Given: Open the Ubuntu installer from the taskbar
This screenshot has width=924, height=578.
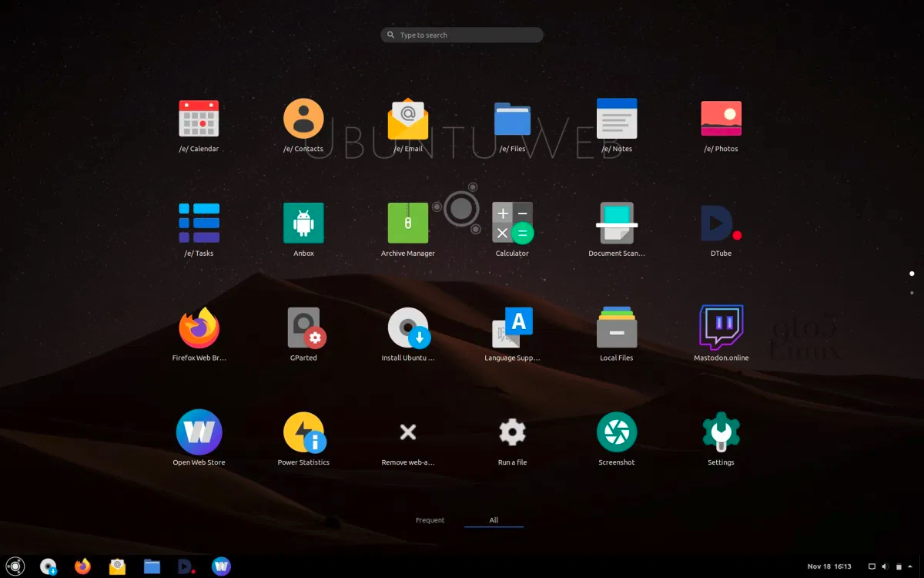Looking at the screenshot, I should pyautogui.click(x=49, y=566).
